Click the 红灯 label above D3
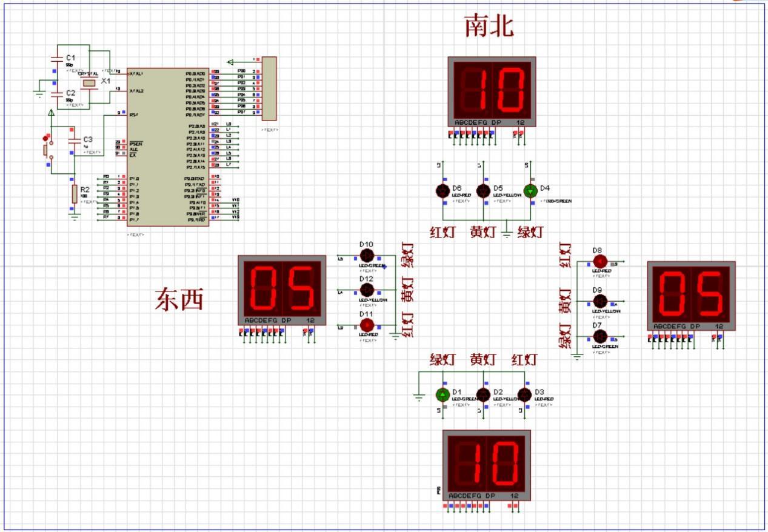 click(524, 360)
